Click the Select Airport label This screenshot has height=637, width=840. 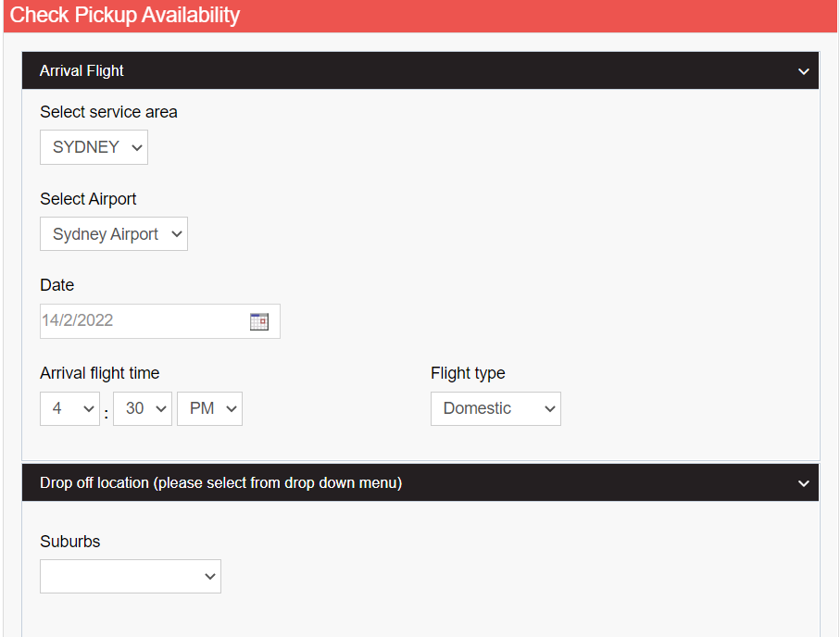pyautogui.click(x=88, y=199)
